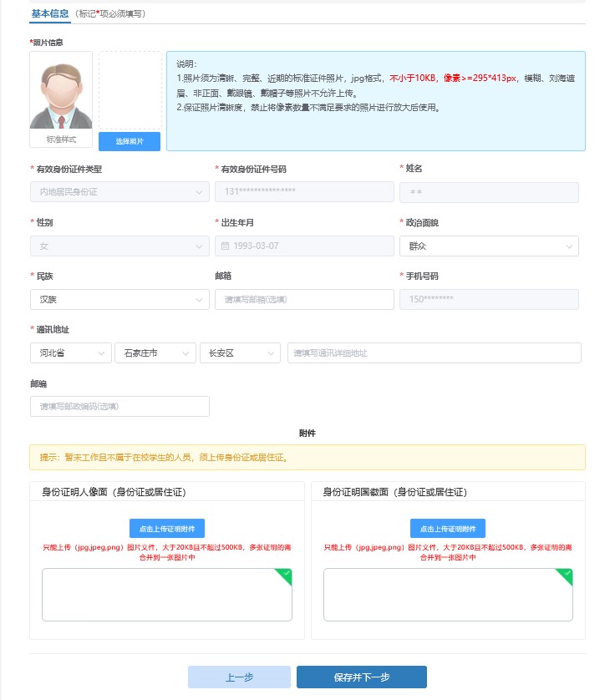The width and height of the screenshot is (610, 700).
Task: Click the 邮箱 input field
Action: click(x=304, y=300)
